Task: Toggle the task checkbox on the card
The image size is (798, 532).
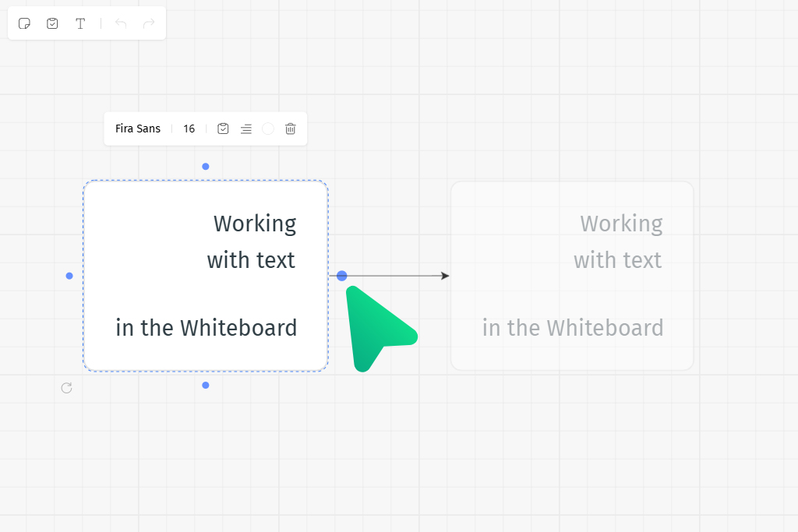Action: (x=223, y=129)
